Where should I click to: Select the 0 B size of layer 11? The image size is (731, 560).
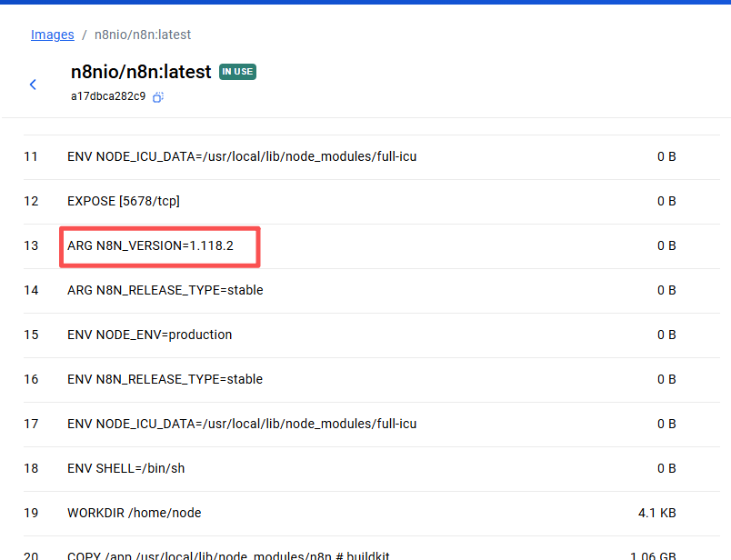[x=666, y=156]
